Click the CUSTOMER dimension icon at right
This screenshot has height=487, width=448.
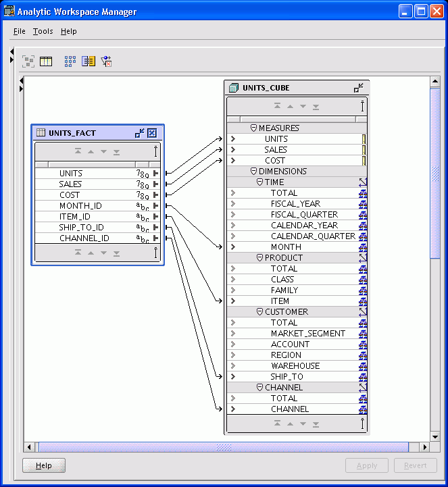(x=363, y=312)
